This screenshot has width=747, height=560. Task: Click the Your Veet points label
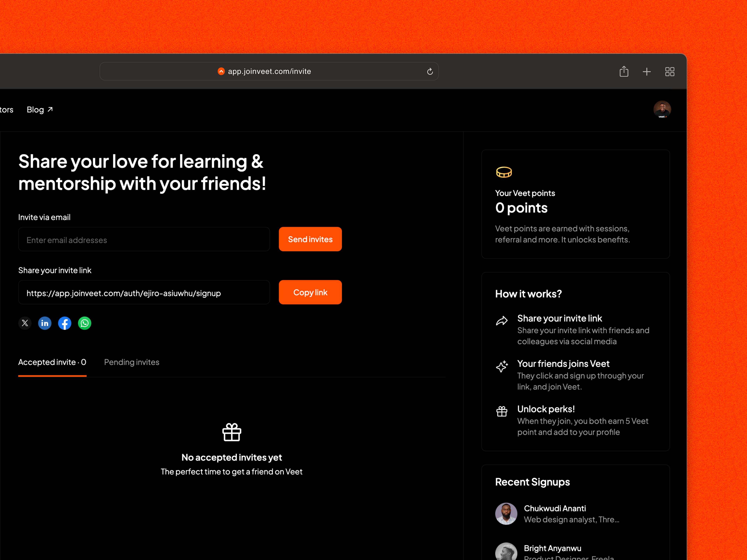tap(525, 193)
